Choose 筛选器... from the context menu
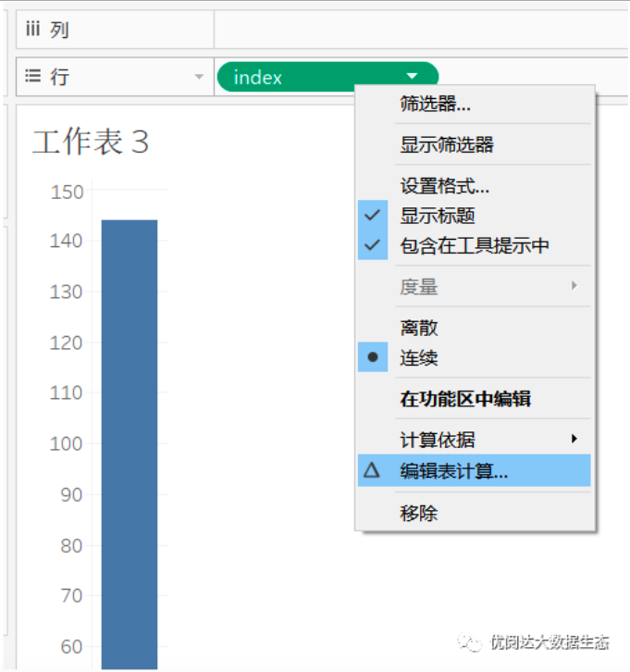 click(x=435, y=104)
